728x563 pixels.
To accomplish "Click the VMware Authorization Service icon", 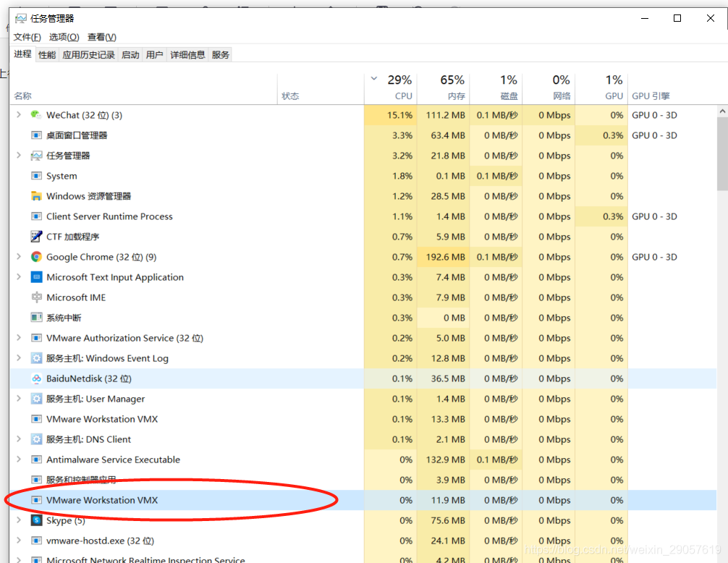I will [x=36, y=338].
